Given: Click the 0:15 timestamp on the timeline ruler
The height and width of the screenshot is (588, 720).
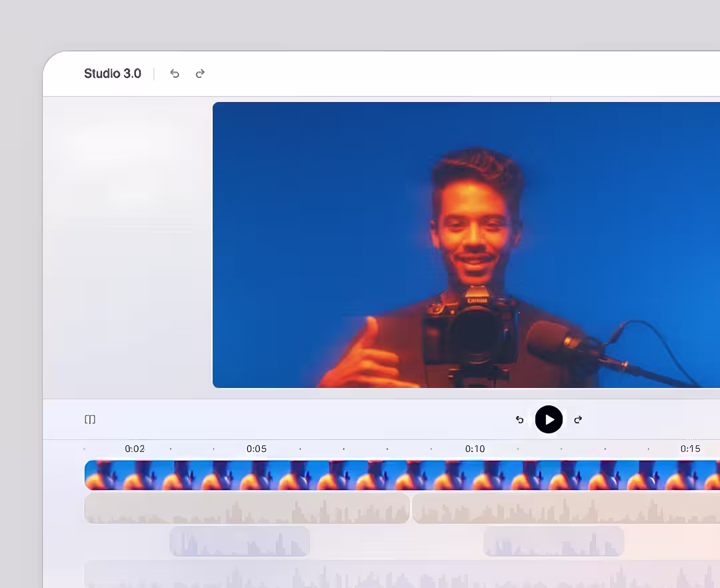Looking at the screenshot, I should 690,449.
